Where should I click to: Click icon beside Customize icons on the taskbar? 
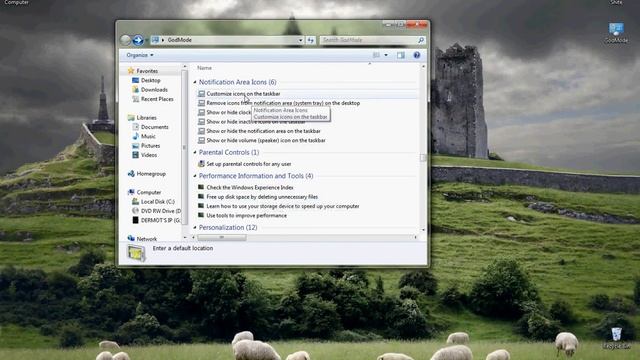(x=201, y=94)
